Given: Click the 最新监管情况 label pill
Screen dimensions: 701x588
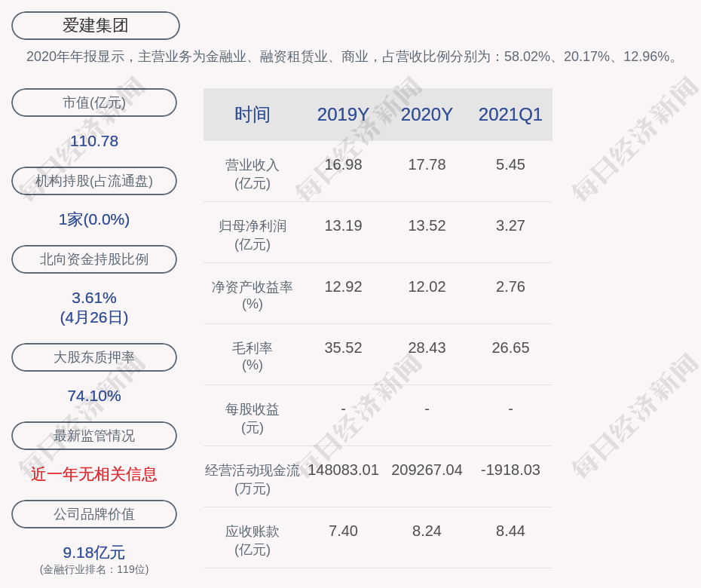Looking at the screenshot, I should click(94, 436).
